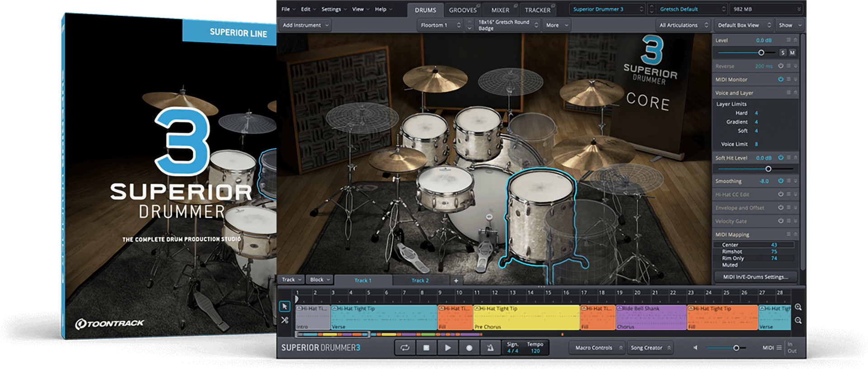The height and width of the screenshot is (369, 868).
Task: Select the arrow pointer tool in timeline
Action: point(284,307)
